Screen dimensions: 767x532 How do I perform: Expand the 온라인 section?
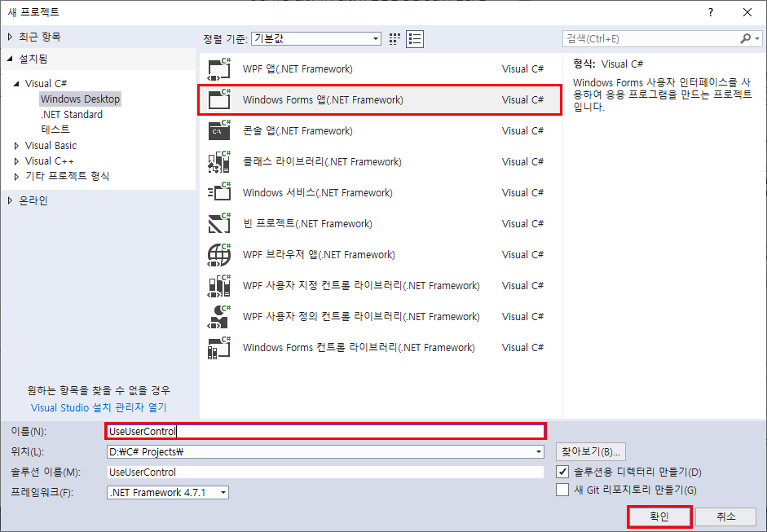coord(11,200)
